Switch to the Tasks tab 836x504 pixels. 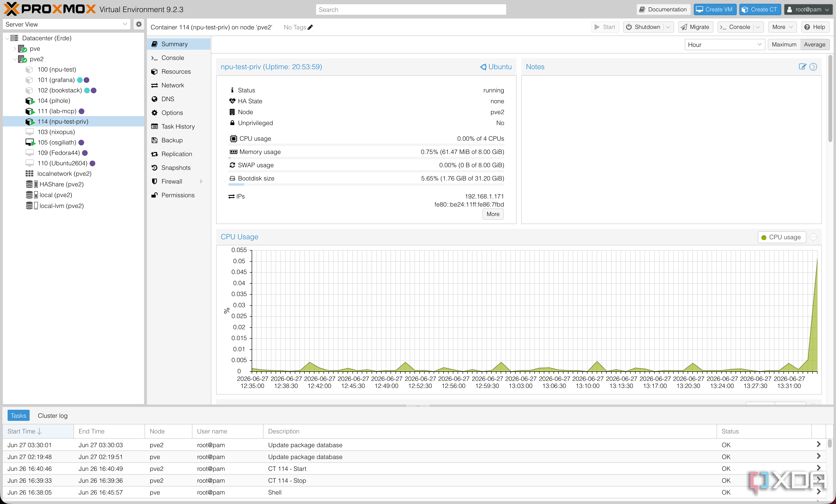point(18,415)
